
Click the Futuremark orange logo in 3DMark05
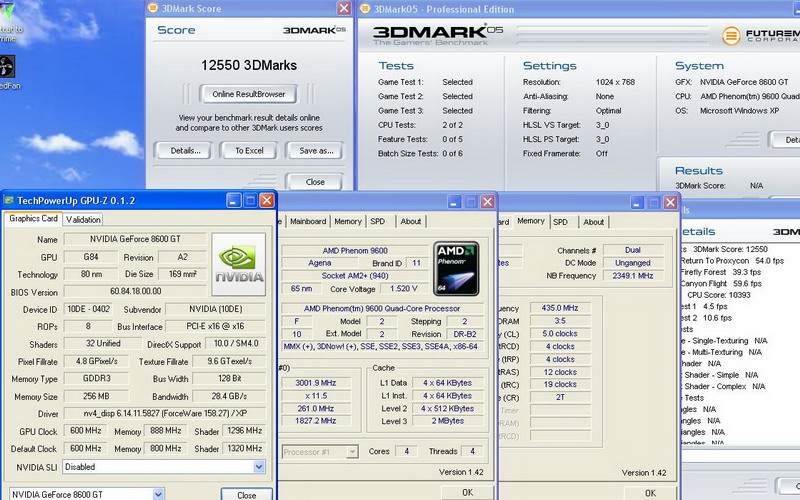click(x=731, y=36)
